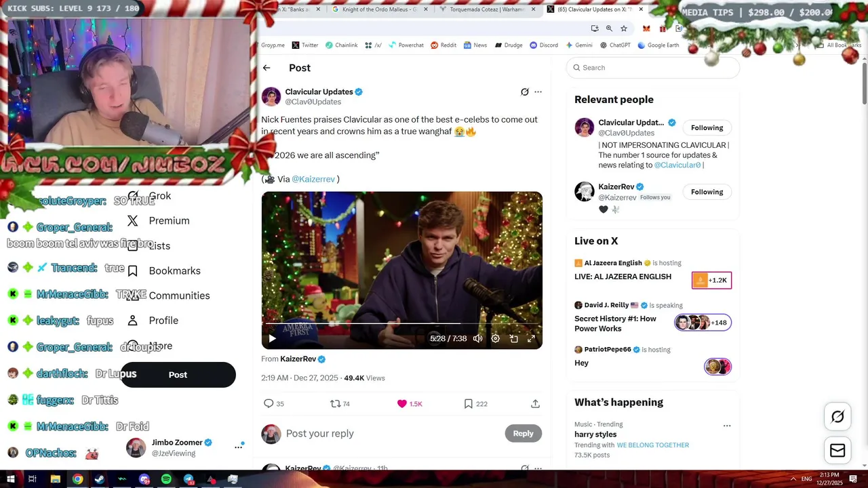Open post's three-dot more menu

[538, 91]
